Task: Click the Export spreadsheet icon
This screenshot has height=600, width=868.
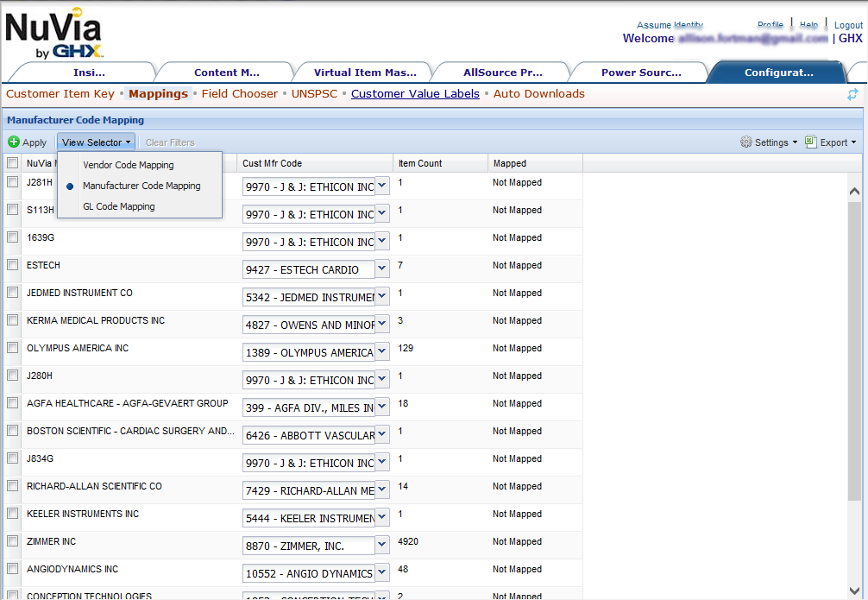Action: (810, 142)
